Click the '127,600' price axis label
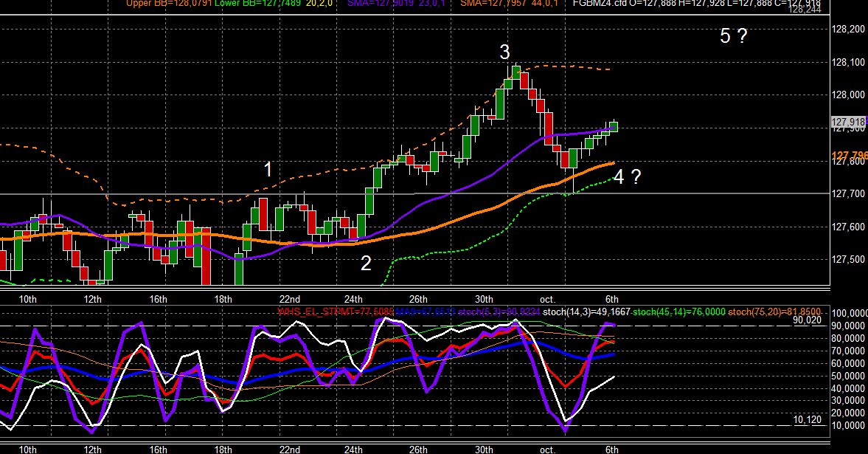 [x=848, y=227]
